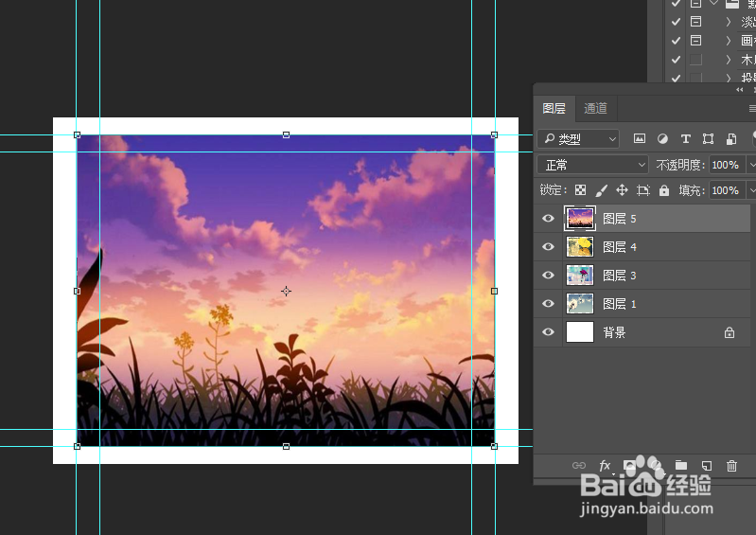Image resolution: width=756 pixels, height=535 pixels.
Task: Click top-center transform handle on image
Action: tap(286, 135)
